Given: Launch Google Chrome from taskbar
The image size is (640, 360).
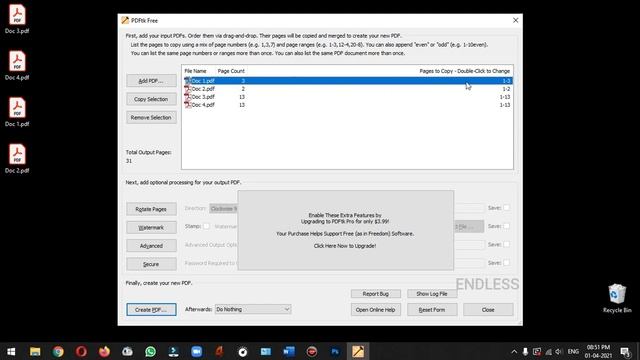Looking at the screenshot, I should pos(58,351).
